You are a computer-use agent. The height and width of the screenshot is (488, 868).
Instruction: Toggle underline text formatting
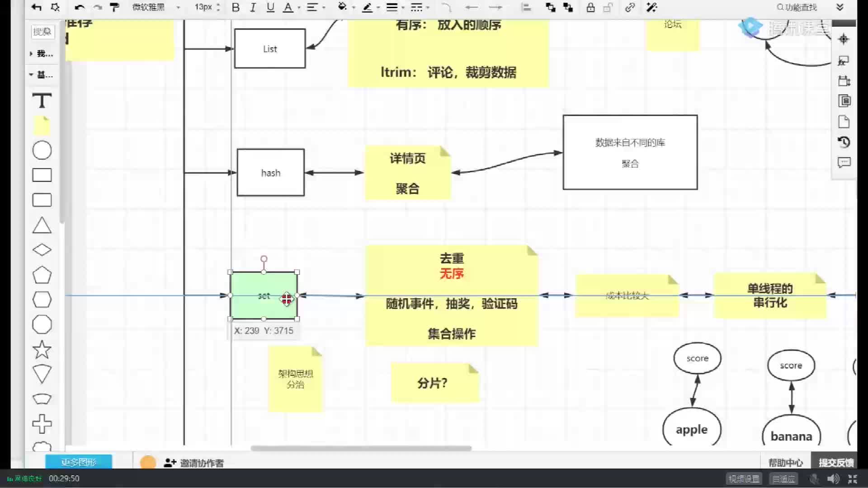(270, 7)
